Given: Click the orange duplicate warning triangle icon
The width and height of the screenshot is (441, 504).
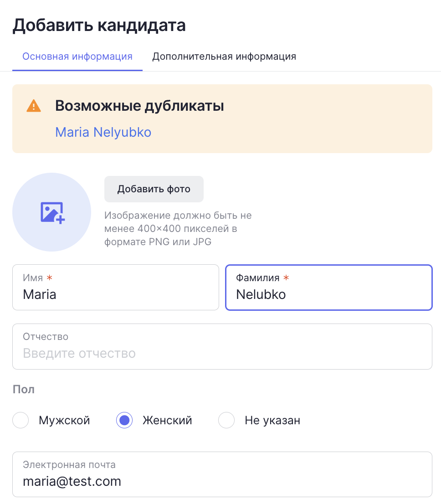Looking at the screenshot, I should tap(34, 106).
